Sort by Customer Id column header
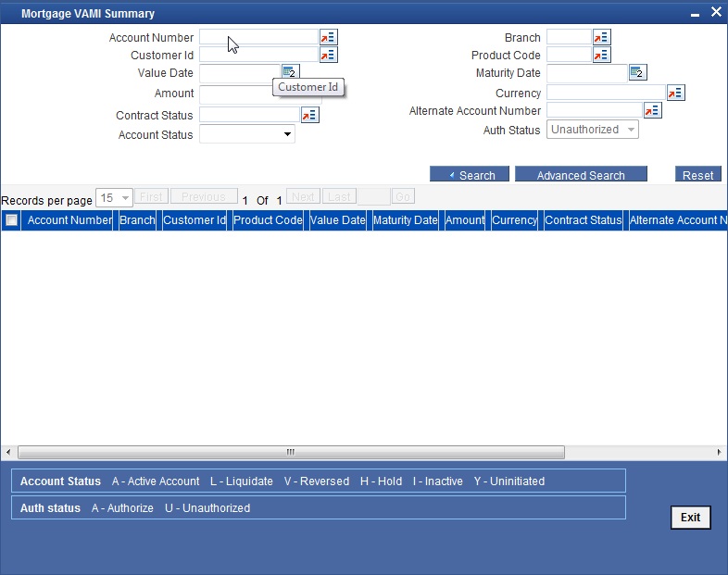This screenshot has height=575, width=728. click(195, 220)
